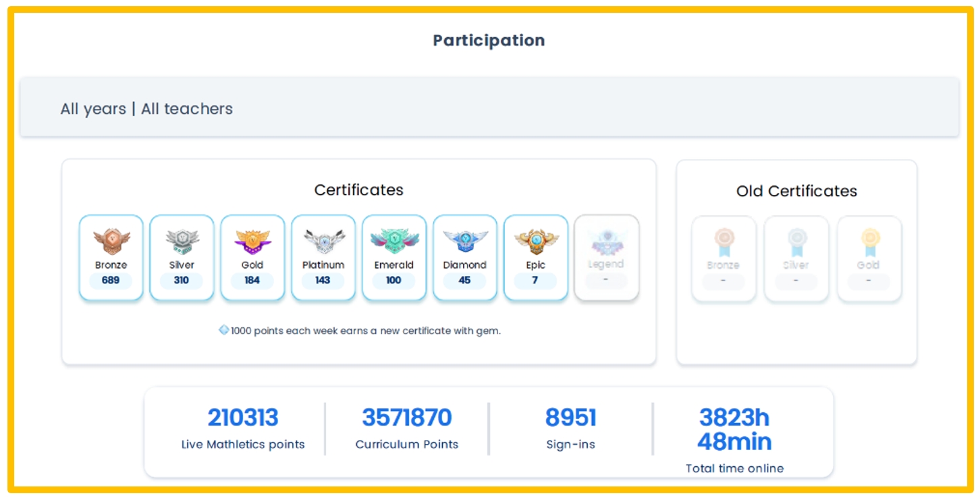Click the Participation heading
The width and height of the screenshot is (980, 504).
(x=489, y=40)
